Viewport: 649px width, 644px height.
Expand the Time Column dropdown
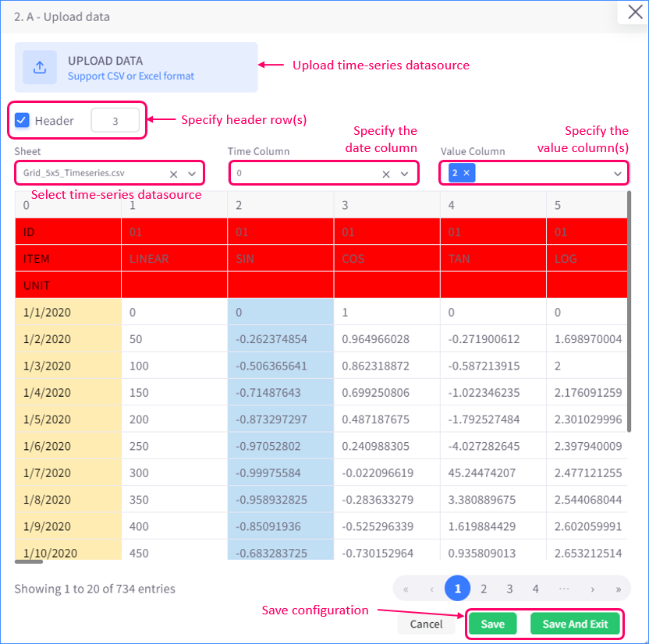404,174
